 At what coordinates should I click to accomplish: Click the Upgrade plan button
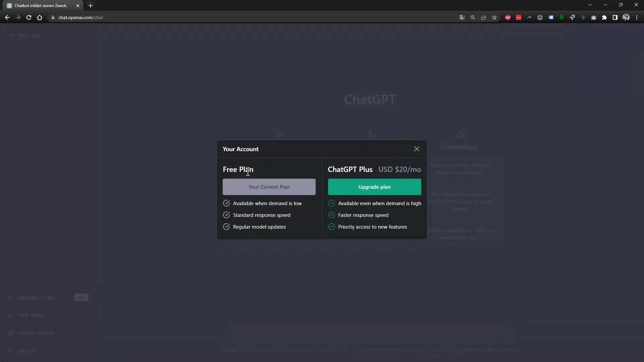[x=374, y=186]
